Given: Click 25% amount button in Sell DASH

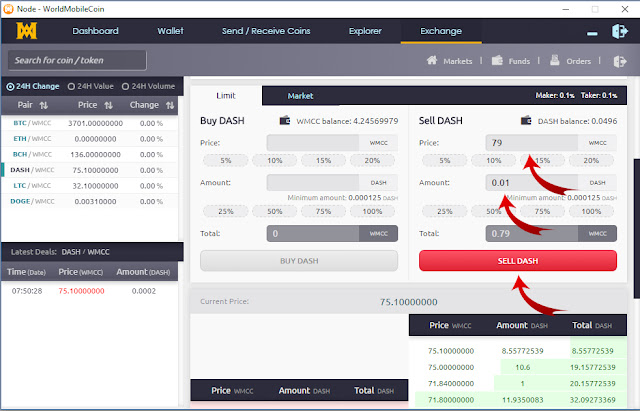Looking at the screenshot, I should pos(444,211).
